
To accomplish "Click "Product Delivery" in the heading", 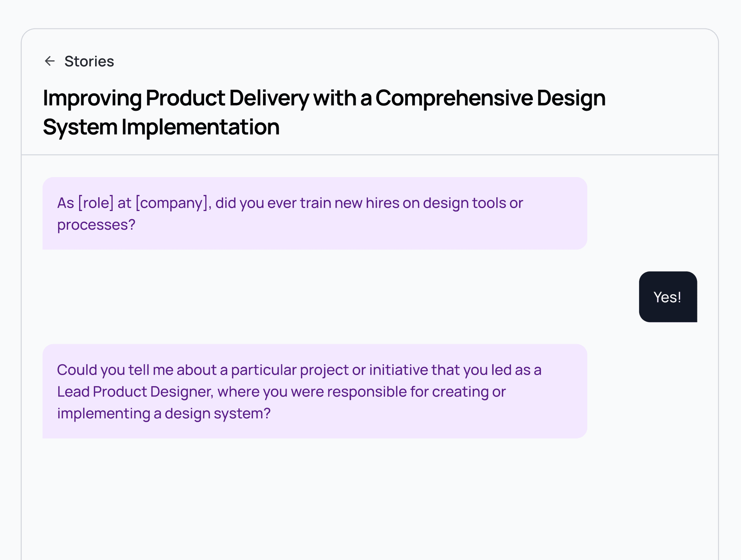I will [227, 98].
